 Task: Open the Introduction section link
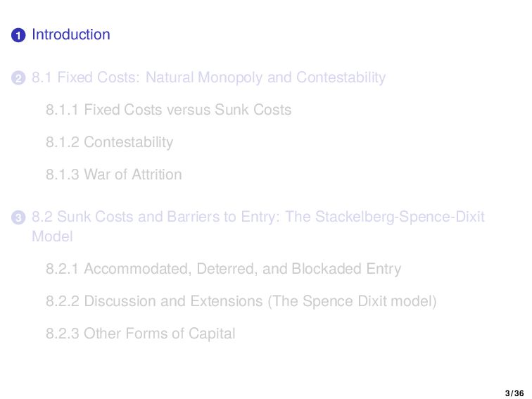70,34
